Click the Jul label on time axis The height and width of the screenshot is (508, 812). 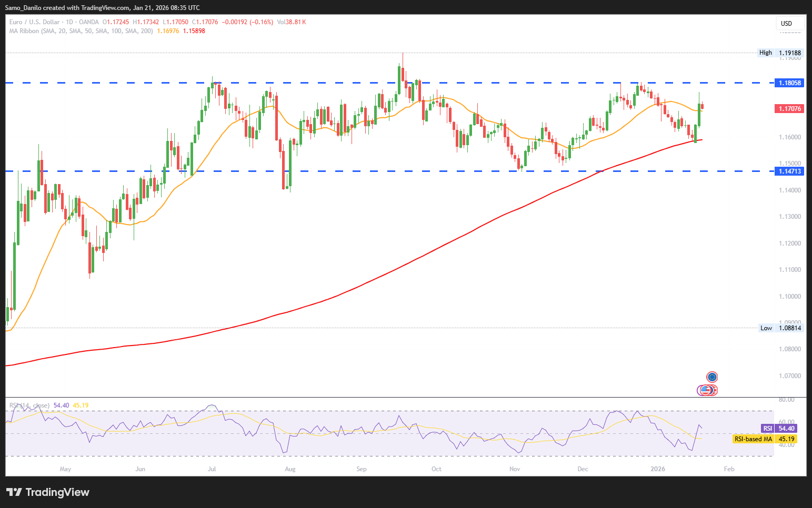coord(212,469)
